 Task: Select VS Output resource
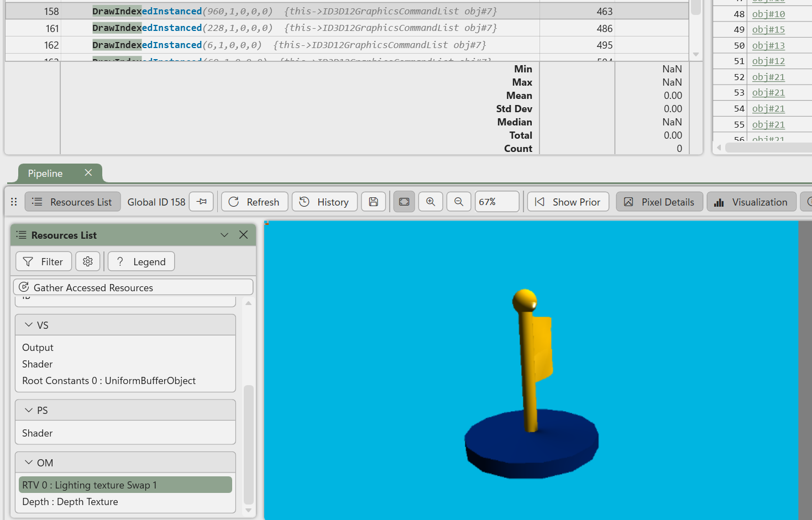click(38, 348)
